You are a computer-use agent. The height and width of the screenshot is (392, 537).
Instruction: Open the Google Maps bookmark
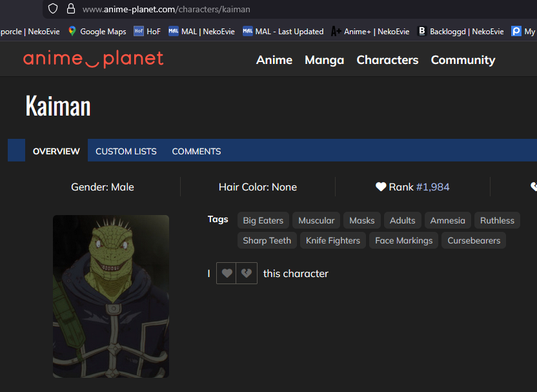[97, 32]
